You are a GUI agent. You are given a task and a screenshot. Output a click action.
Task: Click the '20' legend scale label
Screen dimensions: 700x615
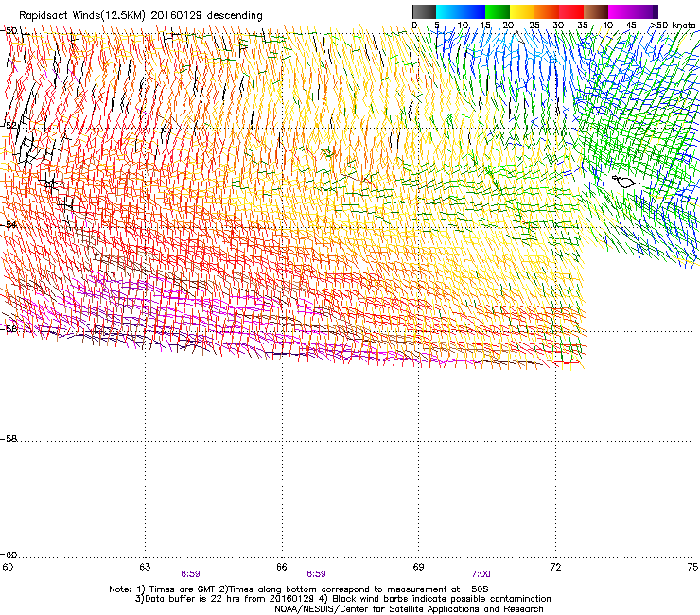[x=508, y=26]
